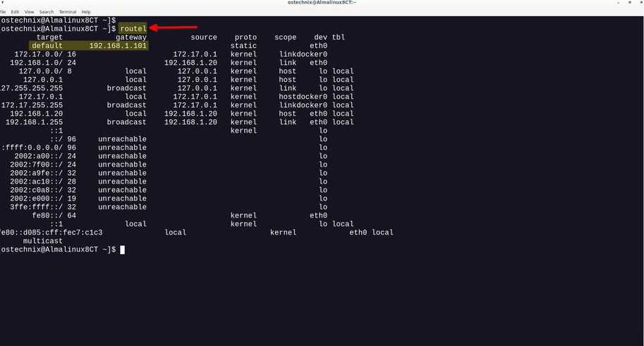Select the 2002:7f00::/ 24 target
Viewport: 644px width, 346px height.
click(x=43, y=165)
